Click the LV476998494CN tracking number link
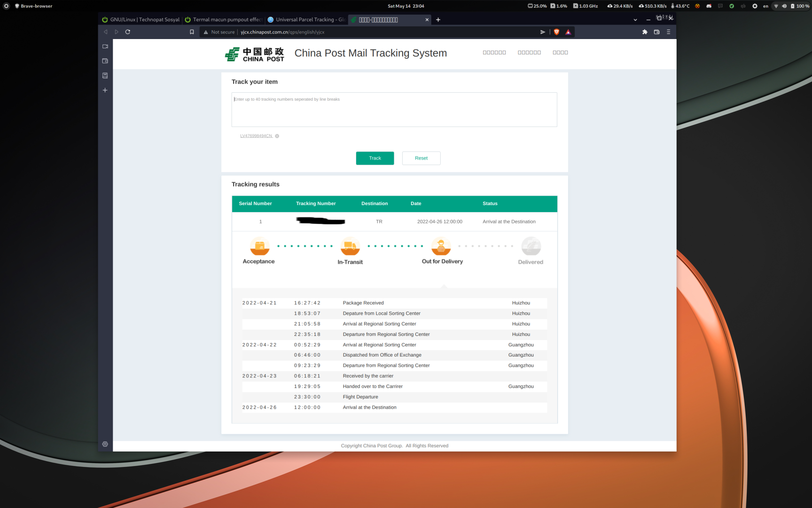This screenshot has width=812, height=508. pyautogui.click(x=256, y=136)
